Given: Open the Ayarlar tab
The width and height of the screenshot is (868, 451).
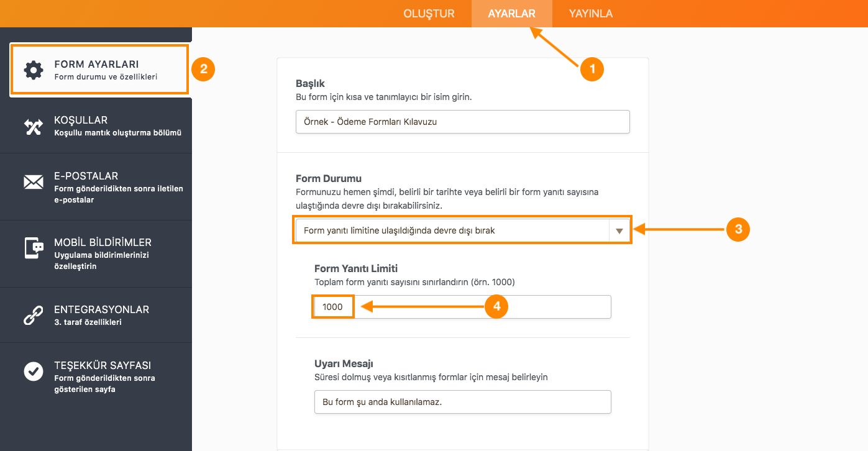Looking at the screenshot, I should tap(511, 14).
